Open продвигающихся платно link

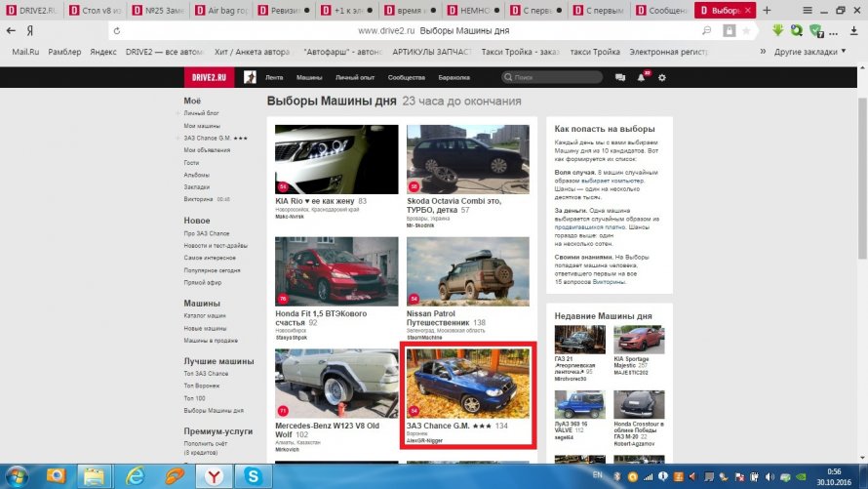589,227
